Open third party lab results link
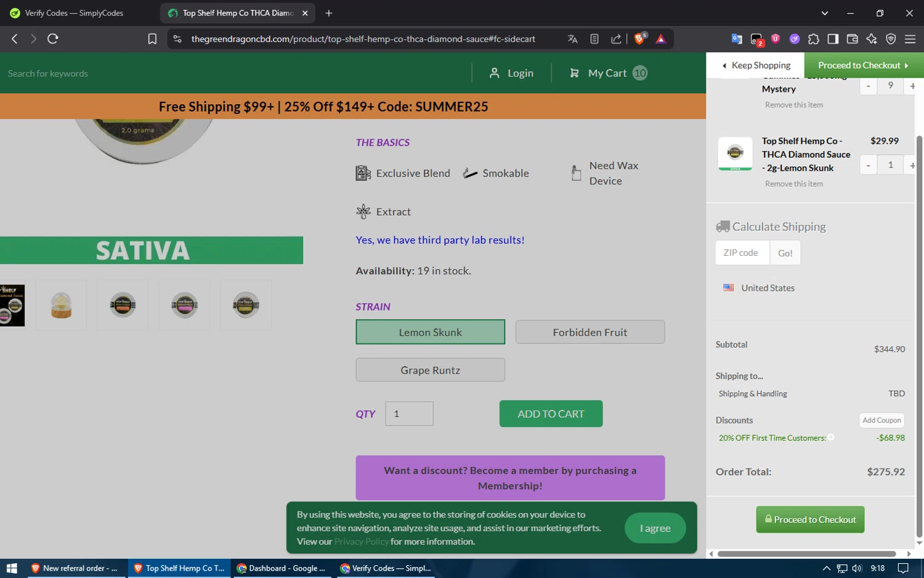Viewport: 924px width, 578px height. pos(440,240)
